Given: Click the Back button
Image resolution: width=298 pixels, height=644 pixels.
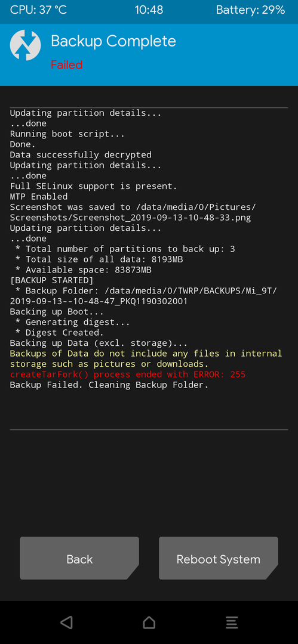Looking at the screenshot, I should 79,558.
